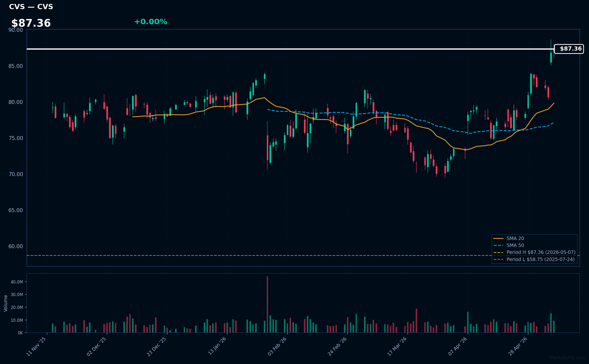
Task: Click the 03 Feb '26 date label
Action: (277, 346)
